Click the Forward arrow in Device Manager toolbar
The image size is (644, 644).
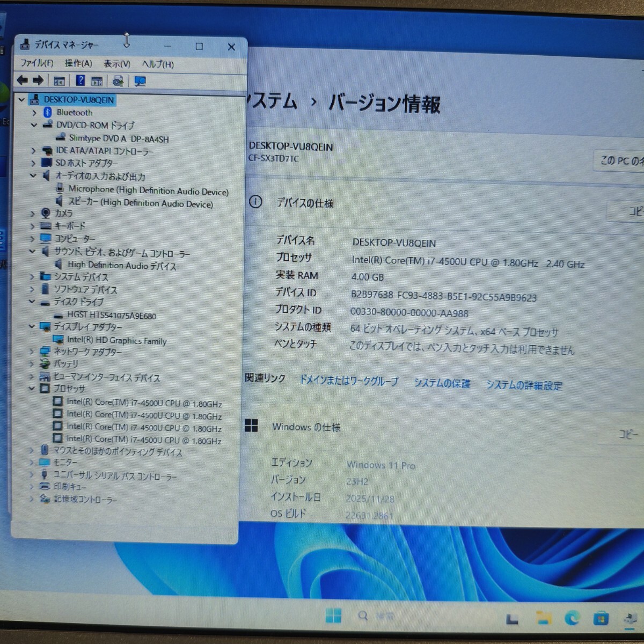[38, 80]
